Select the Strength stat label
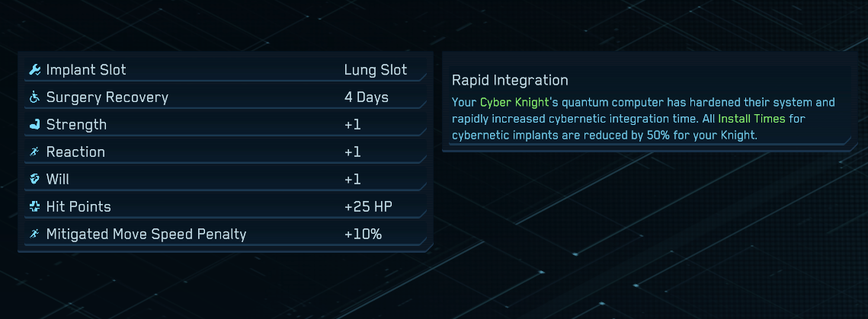Image resolution: width=868 pixels, height=319 pixels. [76, 125]
